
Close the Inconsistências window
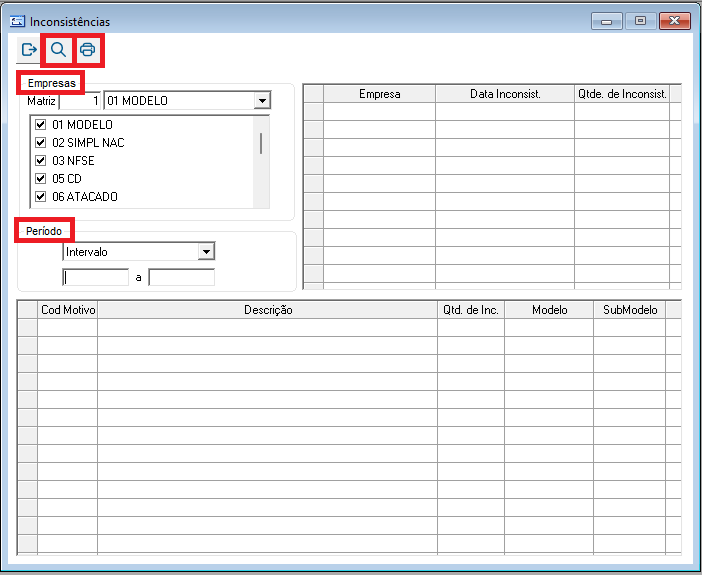pos(675,21)
